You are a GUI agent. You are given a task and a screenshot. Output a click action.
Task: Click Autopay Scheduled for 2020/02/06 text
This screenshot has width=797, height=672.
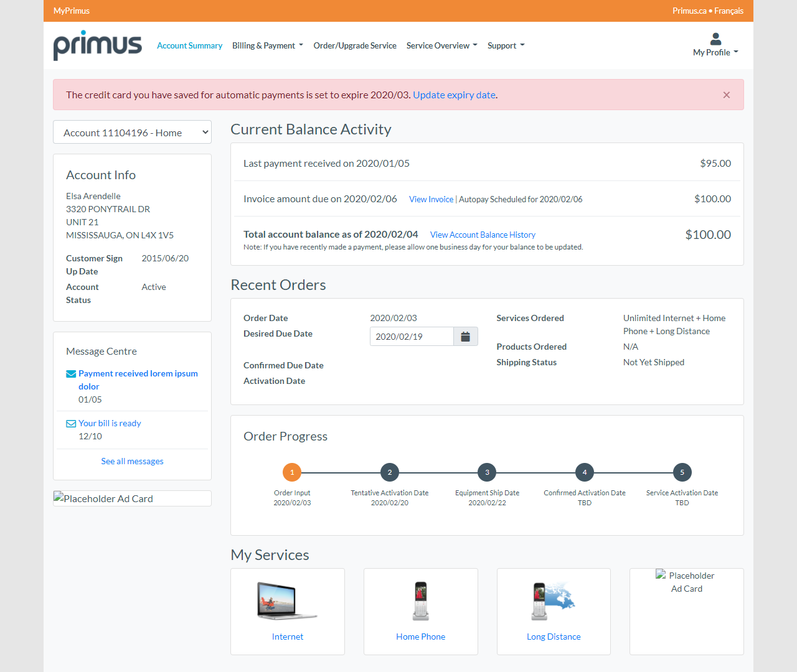(521, 199)
